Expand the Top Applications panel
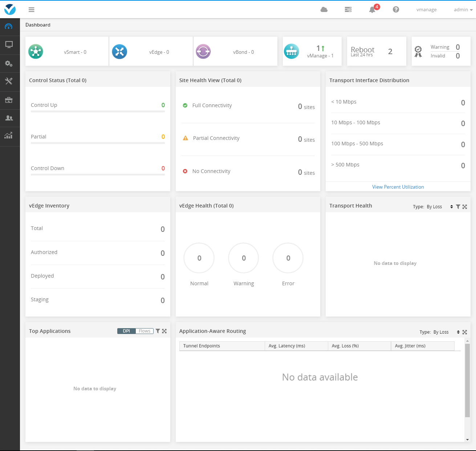Screen dimensions: 476x451 [164, 331]
